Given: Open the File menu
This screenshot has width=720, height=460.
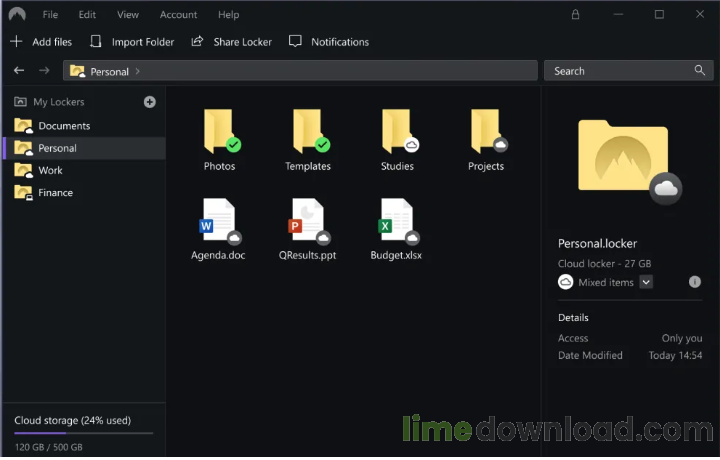Looking at the screenshot, I should coord(50,15).
